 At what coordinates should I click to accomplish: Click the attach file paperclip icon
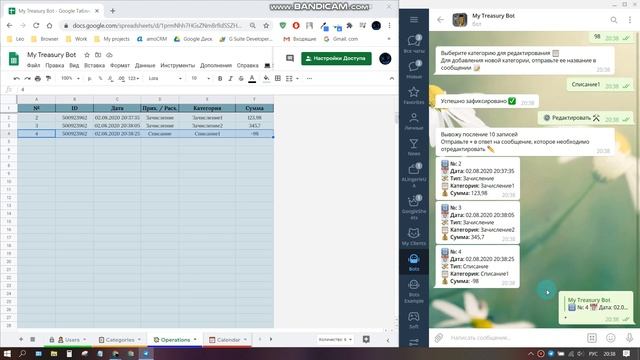point(439,338)
